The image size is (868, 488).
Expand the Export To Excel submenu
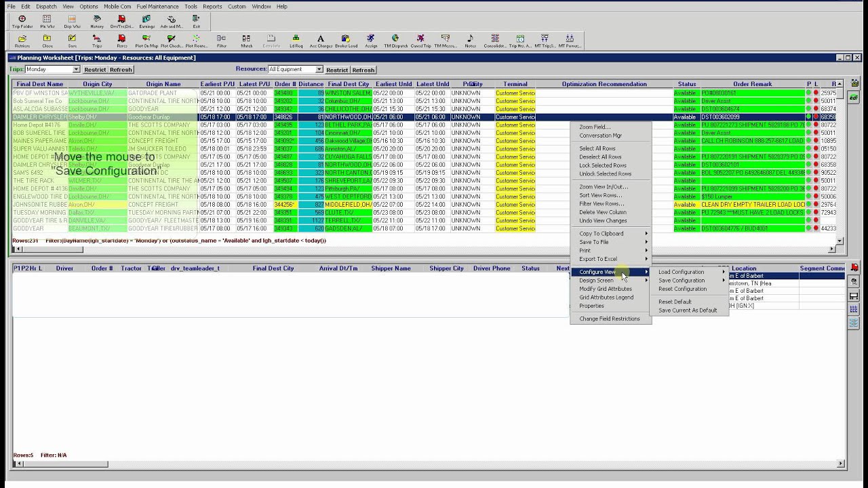(x=611, y=259)
